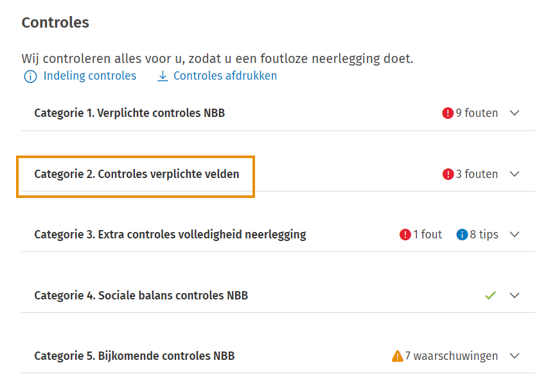Viewport: 557px width, 392px height.
Task: Click the red icon before 1 fout
Action: pyautogui.click(x=405, y=234)
